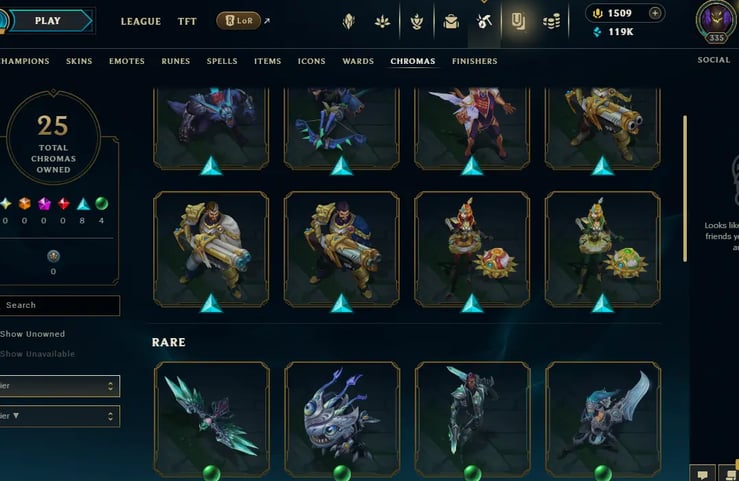
Task: Open the second sort dropdown below tier
Action: [x=59, y=416]
